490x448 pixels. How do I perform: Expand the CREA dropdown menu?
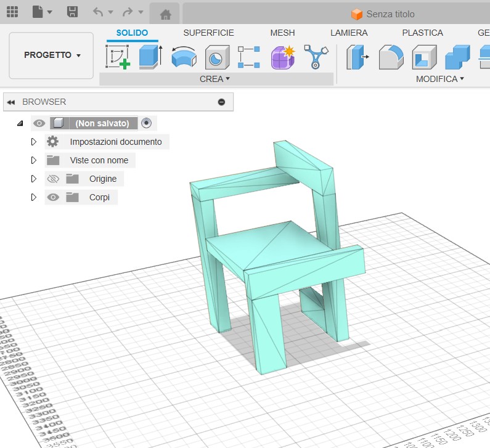point(215,79)
